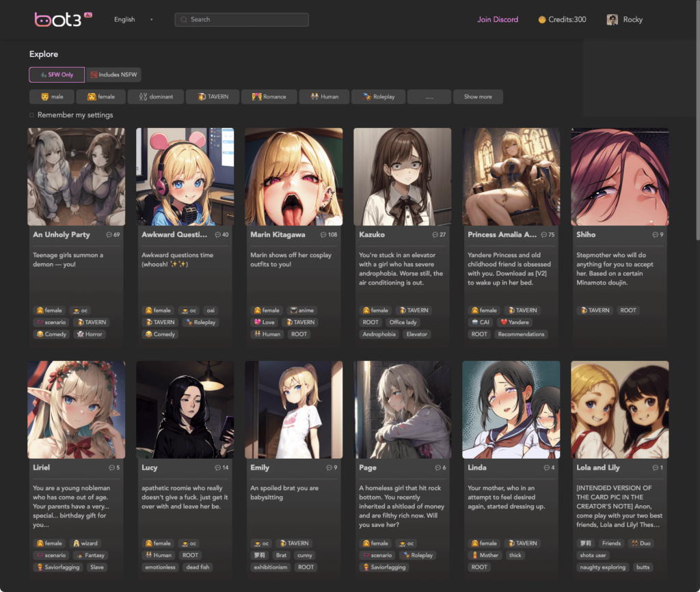Filter by the Roleplay tag
The image size is (700, 592).
tap(378, 96)
